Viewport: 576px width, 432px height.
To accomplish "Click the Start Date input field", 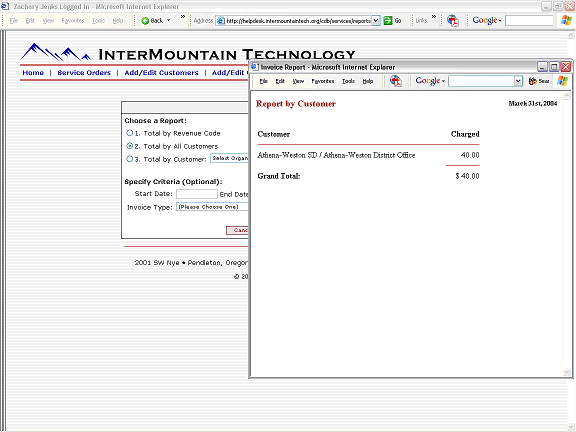I will (x=197, y=194).
